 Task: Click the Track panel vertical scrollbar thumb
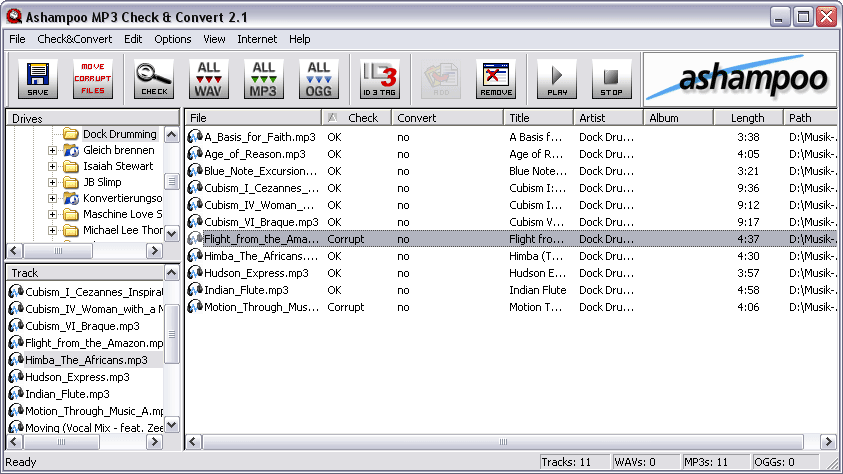[172, 334]
